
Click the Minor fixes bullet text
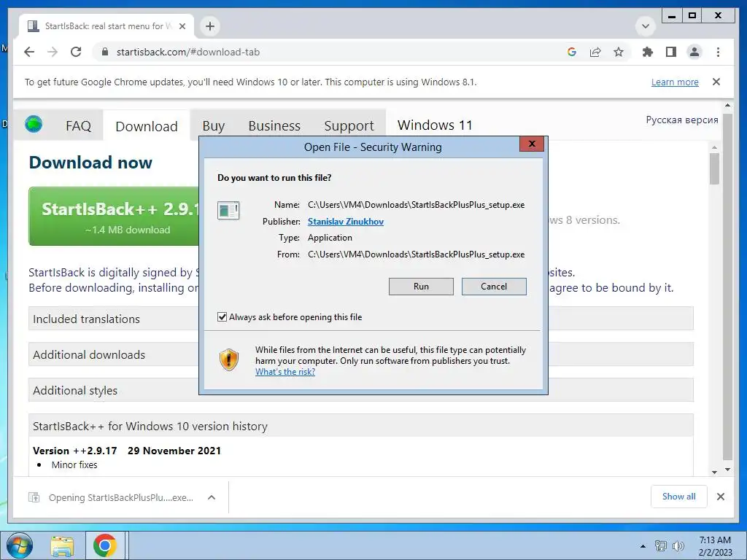74,464
